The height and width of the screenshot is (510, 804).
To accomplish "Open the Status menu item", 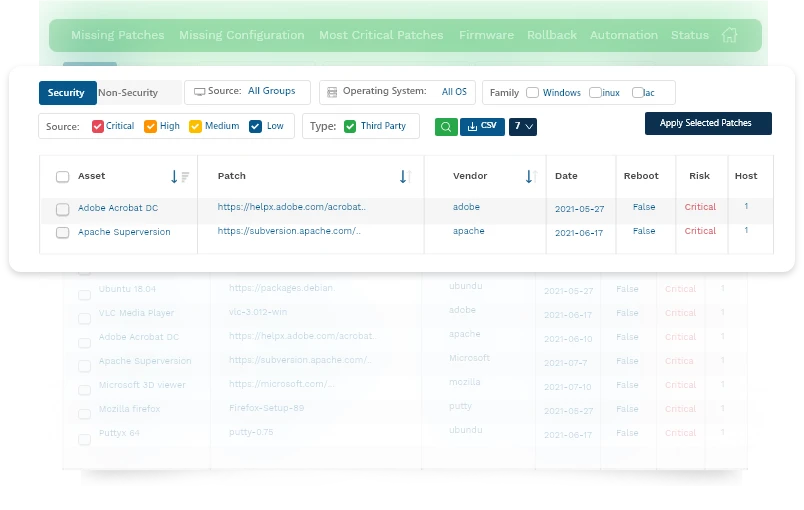I will tap(690, 35).
